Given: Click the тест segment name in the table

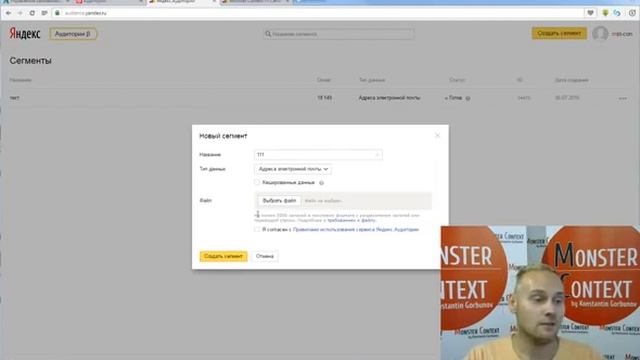Looking at the screenshot, I should click(x=14, y=98).
